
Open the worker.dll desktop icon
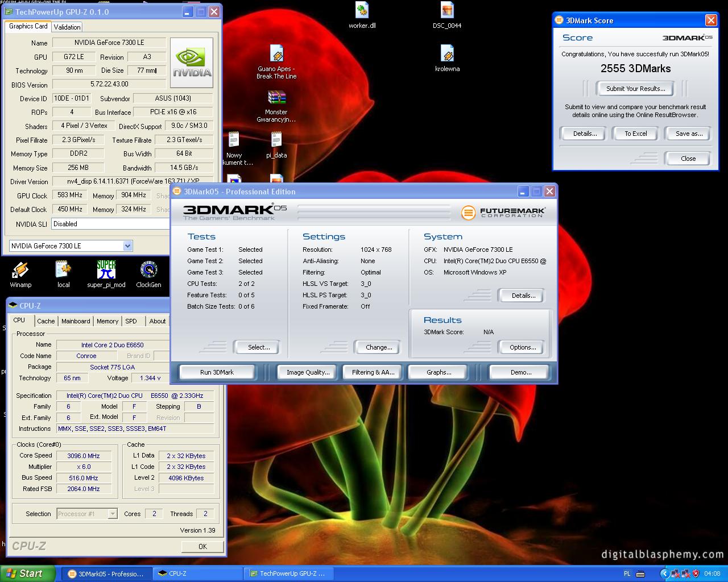click(x=362, y=15)
